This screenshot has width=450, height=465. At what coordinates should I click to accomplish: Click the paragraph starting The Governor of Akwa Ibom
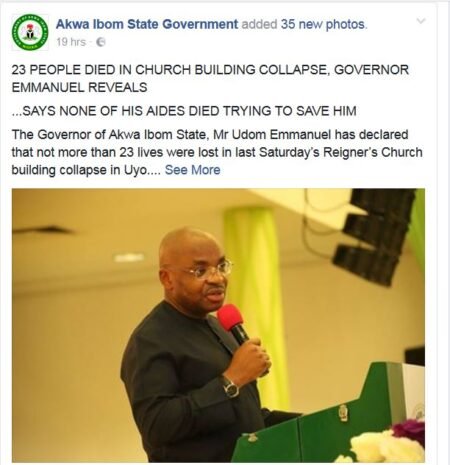(217, 152)
